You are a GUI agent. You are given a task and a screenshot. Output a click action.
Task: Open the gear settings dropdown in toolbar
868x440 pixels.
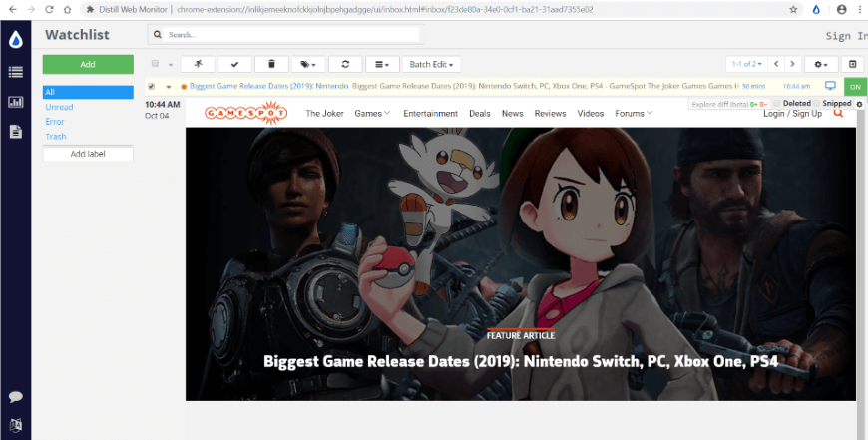tap(822, 64)
